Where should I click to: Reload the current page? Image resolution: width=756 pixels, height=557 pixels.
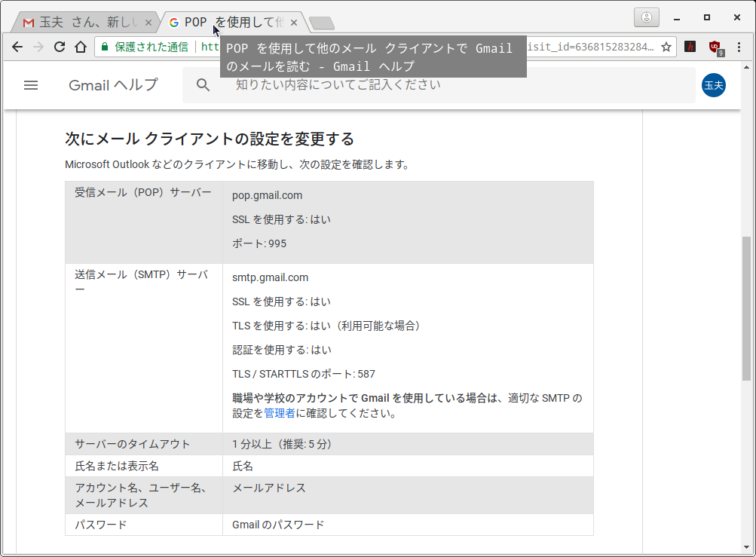pyautogui.click(x=60, y=47)
